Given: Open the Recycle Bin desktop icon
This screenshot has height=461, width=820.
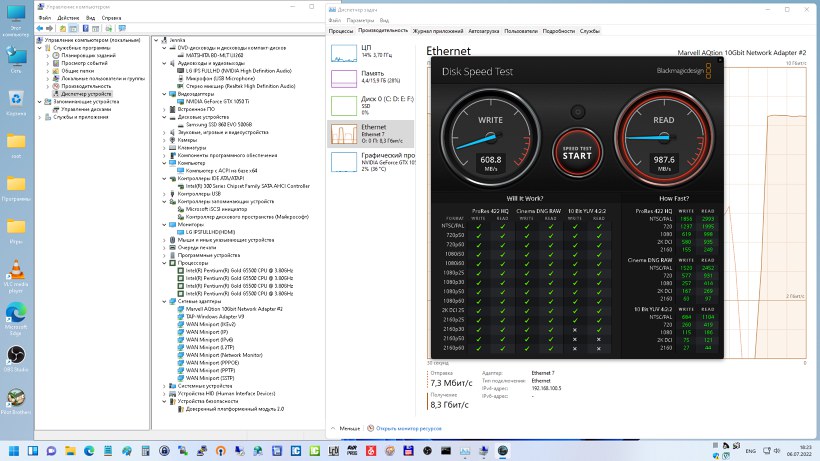Looking at the screenshot, I should (x=16, y=101).
